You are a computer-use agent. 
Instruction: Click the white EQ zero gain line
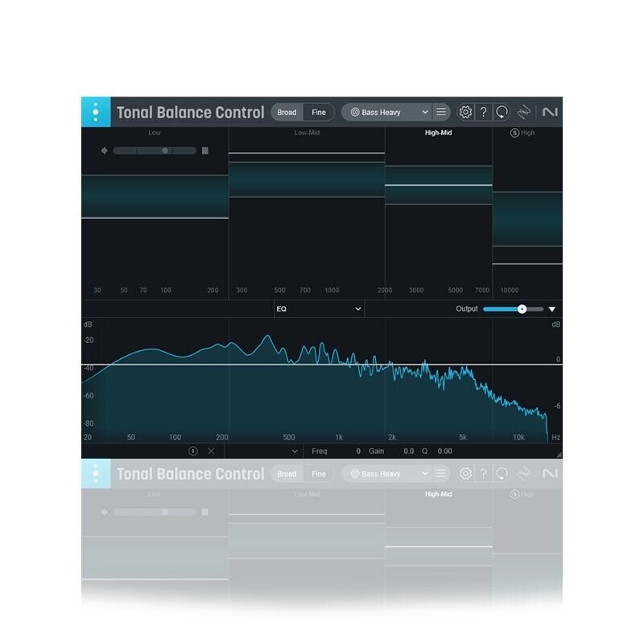[321, 365]
